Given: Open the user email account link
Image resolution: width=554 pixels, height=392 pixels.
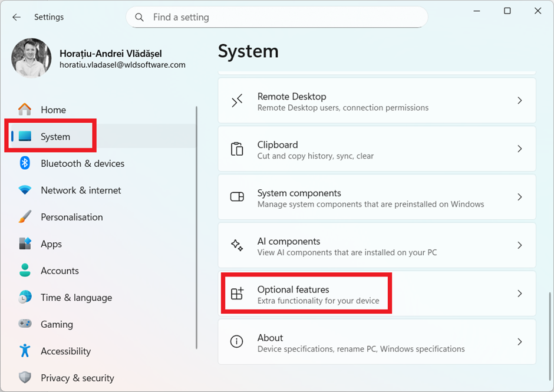Looking at the screenshot, I should 123,65.
